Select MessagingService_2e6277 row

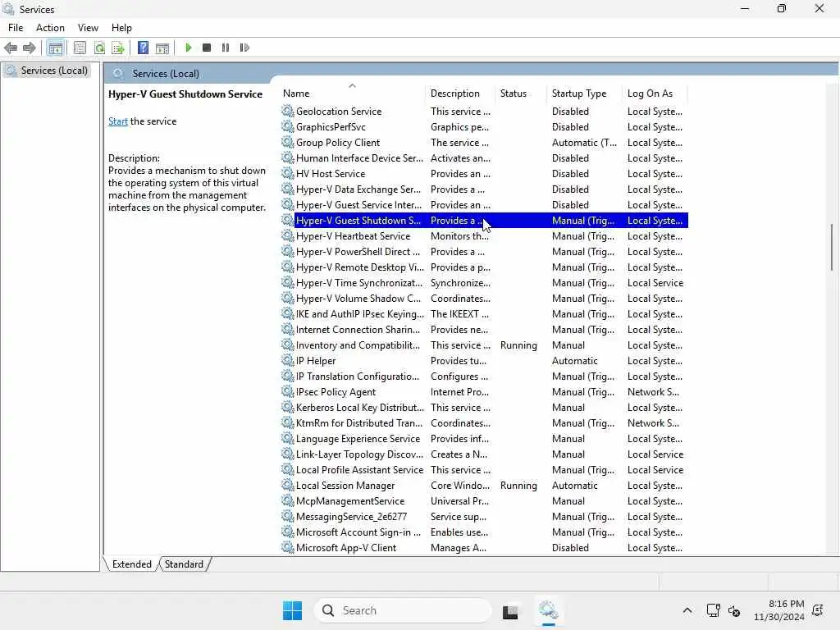coord(484,517)
